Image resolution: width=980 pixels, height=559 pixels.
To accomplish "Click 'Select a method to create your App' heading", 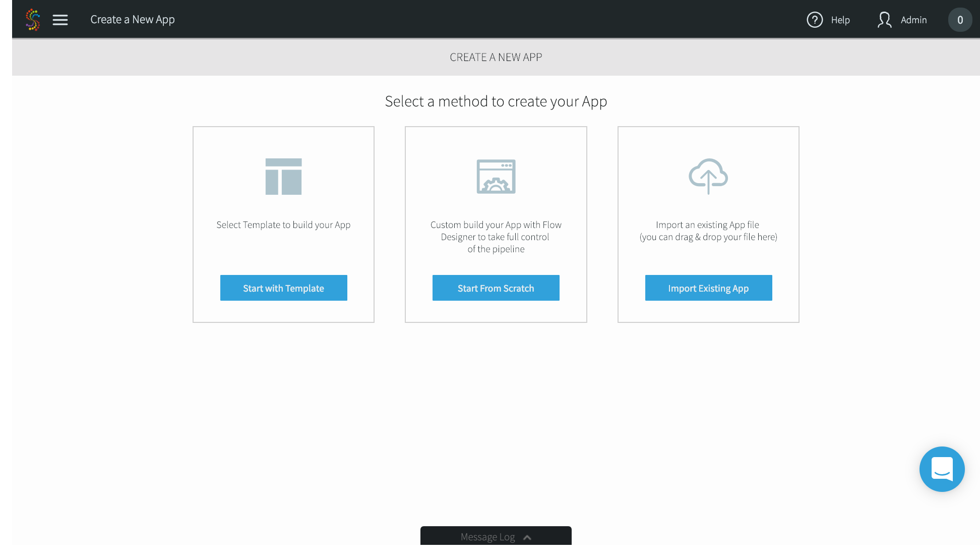I will click(496, 101).
